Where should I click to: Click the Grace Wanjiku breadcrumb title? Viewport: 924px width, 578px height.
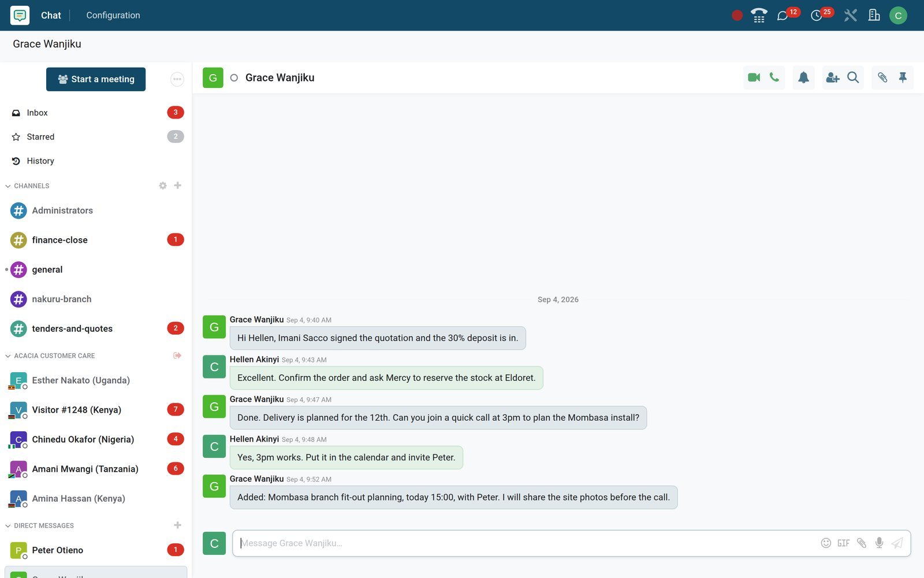coord(47,44)
